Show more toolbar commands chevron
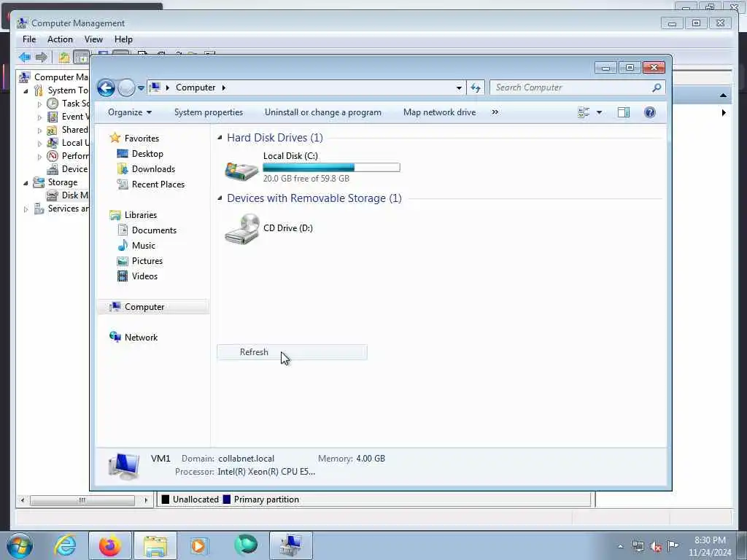Screen dimensions: 747x560 (x=495, y=112)
